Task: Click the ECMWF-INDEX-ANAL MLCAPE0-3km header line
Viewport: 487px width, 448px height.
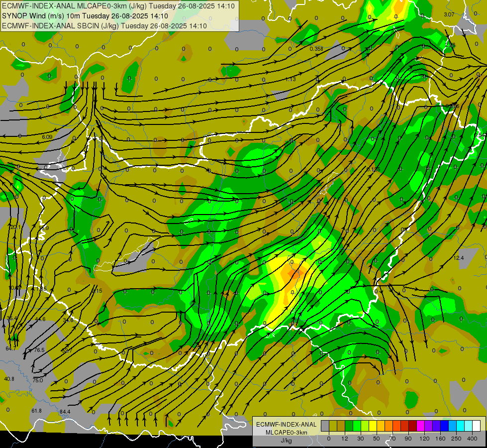Action: click(118, 6)
